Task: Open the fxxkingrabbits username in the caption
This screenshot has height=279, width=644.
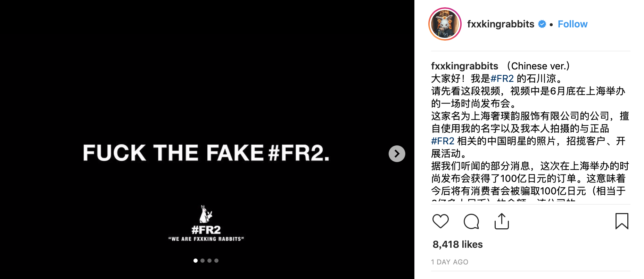Action: pyautogui.click(x=465, y=66)
